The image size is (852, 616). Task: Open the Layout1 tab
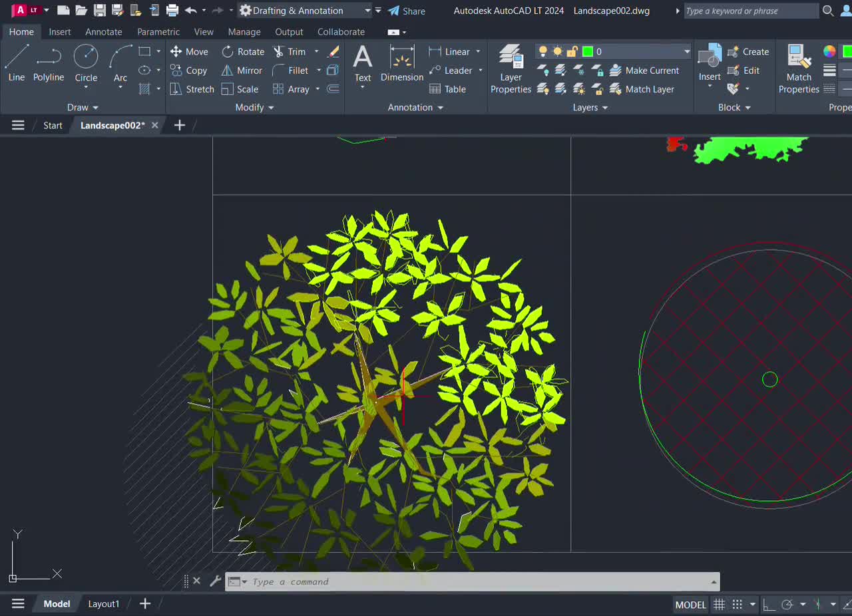point(103,603)
